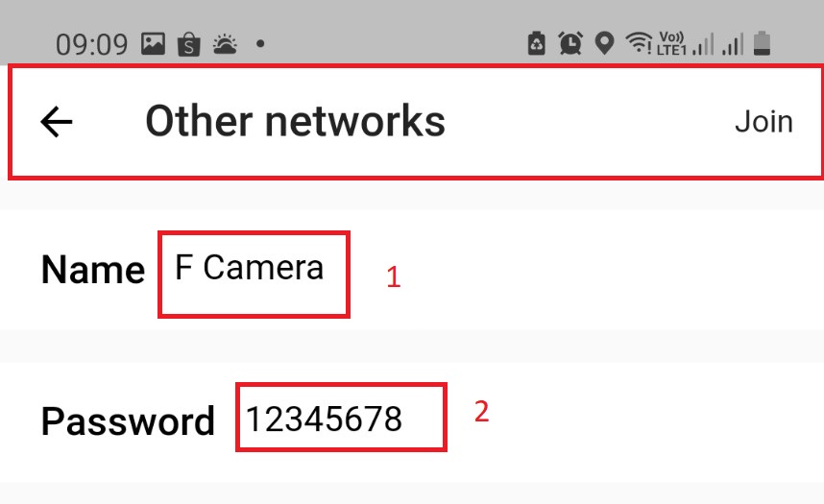The height and width of the screenshot is (504, 824).
Task: Tap the Name label
Action: (93, 270)
